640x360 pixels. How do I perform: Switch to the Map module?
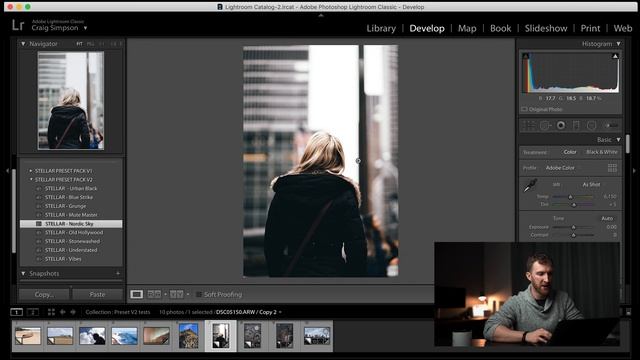[x=467, y=29]
